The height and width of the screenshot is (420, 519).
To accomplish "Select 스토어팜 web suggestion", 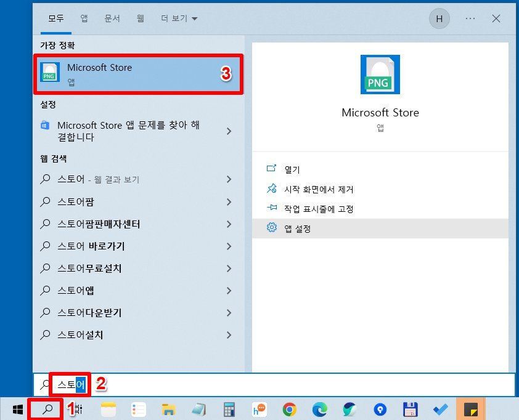I will (76, 202).
